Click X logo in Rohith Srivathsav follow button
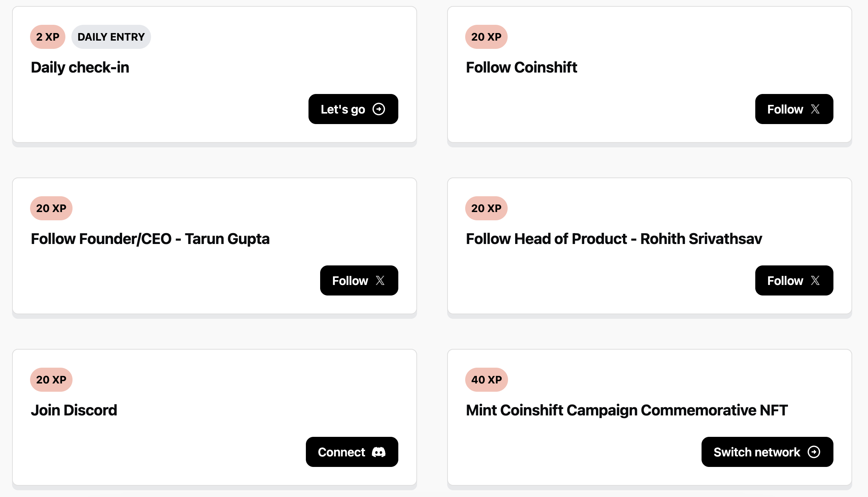This screenshot has width=868, height=497. pyautogui.click(x=815, y=281)
